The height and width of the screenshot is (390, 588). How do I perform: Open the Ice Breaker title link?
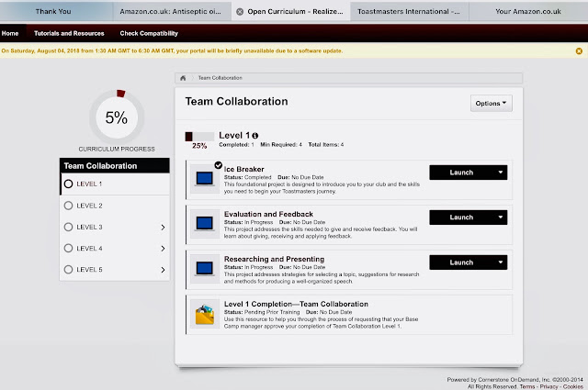pos(243,170)
